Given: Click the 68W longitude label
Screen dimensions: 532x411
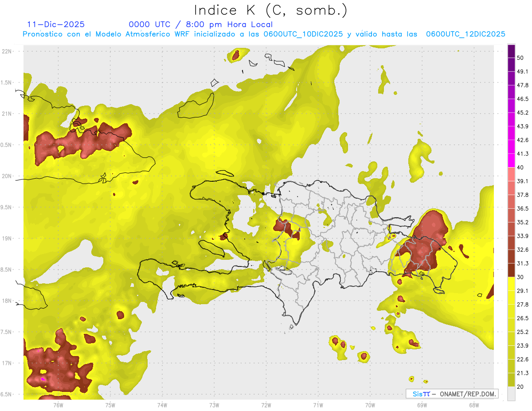Looking at the screenshot, I should pos(474,405).
